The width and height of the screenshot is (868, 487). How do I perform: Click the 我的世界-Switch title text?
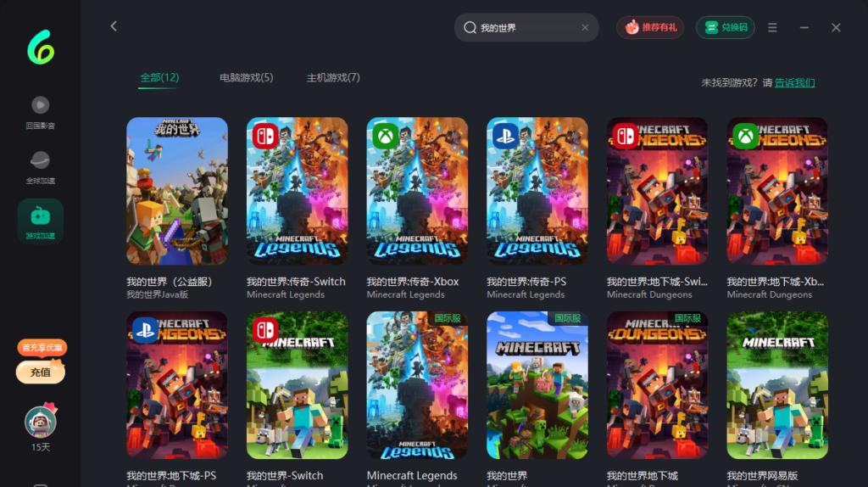[285, 475]
